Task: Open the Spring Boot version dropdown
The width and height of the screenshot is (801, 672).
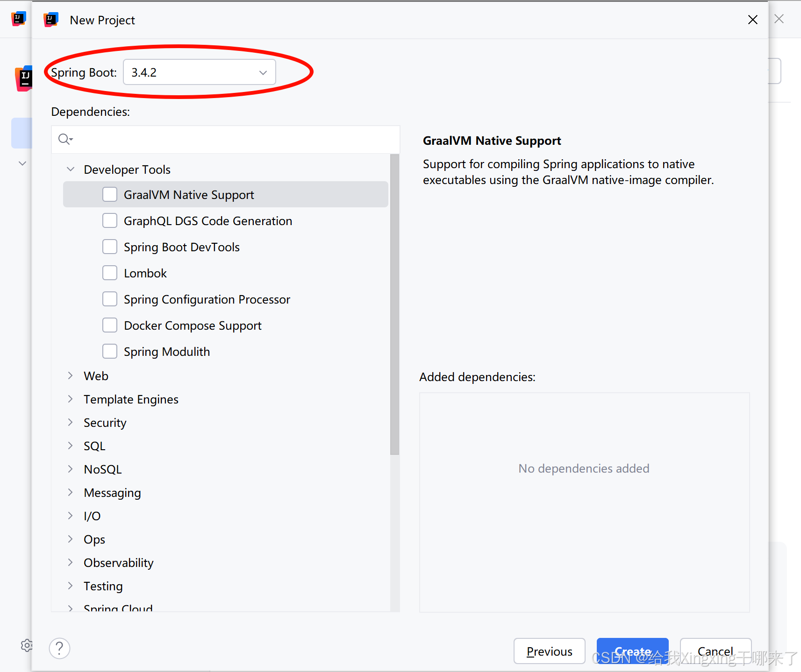Action: tap(200, 72)
